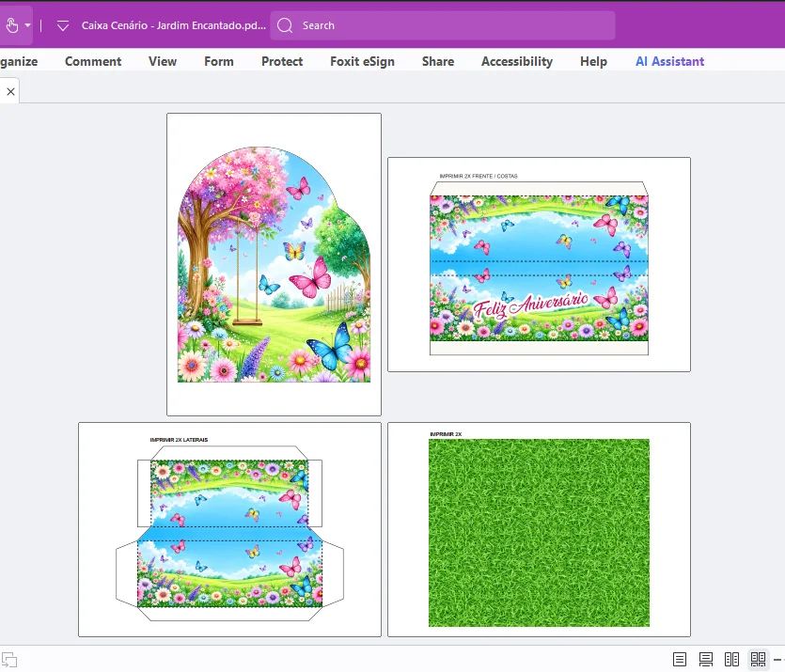Select the green grass texture page
The height and width of the screenshot is (672, 785).
pyautogui.click(x=540, y=529)
